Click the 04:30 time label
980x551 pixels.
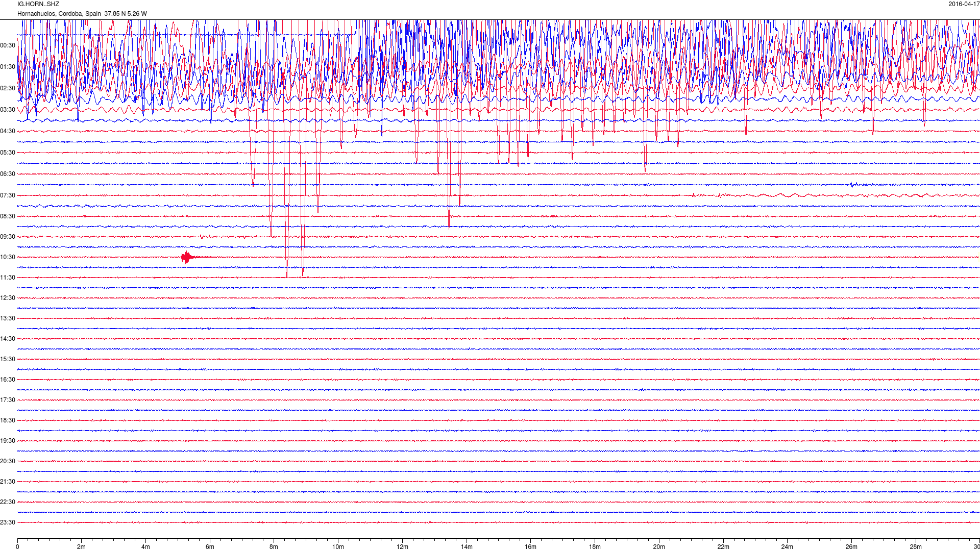tap(8, 131)
